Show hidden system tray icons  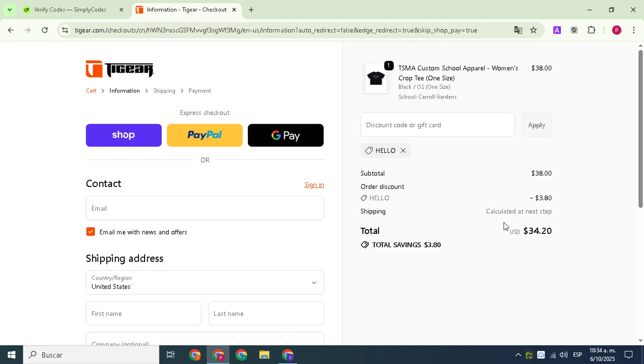[518, 355]
